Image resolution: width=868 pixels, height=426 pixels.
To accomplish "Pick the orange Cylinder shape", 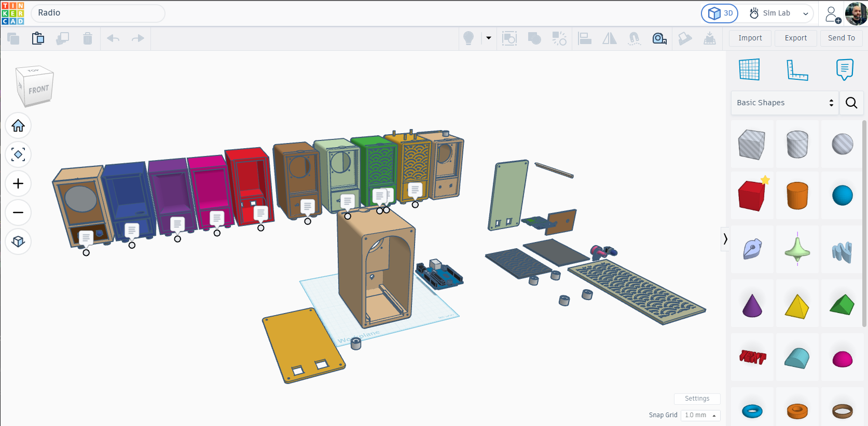I will click(797, 196).
